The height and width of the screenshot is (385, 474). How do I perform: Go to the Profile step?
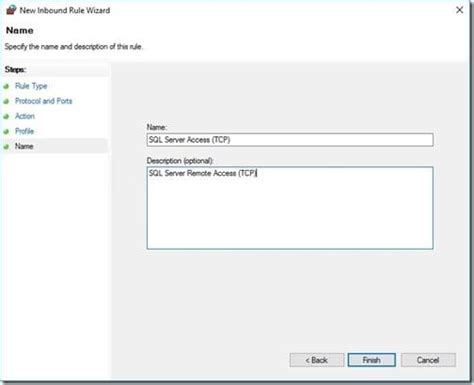point(24,131)
